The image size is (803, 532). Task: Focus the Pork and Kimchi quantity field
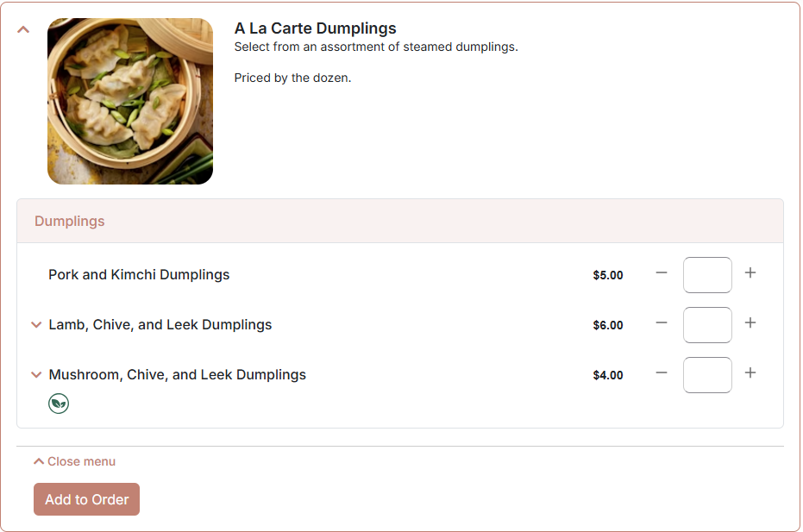tap(707, 275)
